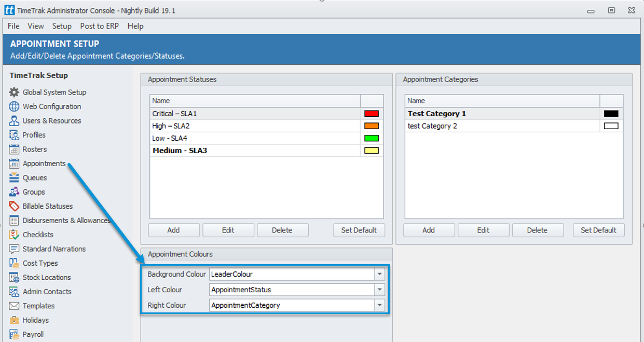Click the Name header in Appointment Statuses
644x342 pixels.
coord(255,101)
